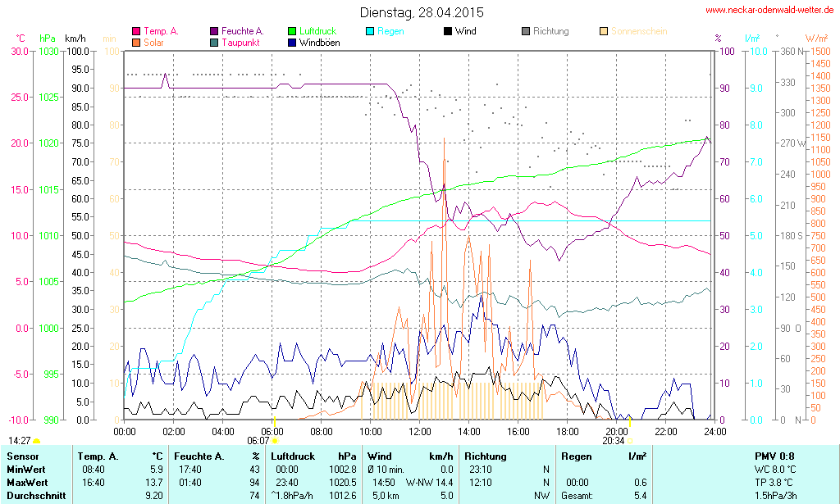Click the pink Temp. A. legend swatch
The height and width of the screenshot is (504, 840).
[x=136, y=31]
